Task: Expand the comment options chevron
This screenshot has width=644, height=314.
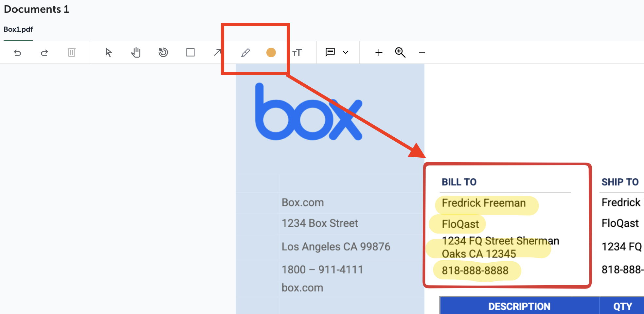Action: pyautogui.click(x=346, y=52)
